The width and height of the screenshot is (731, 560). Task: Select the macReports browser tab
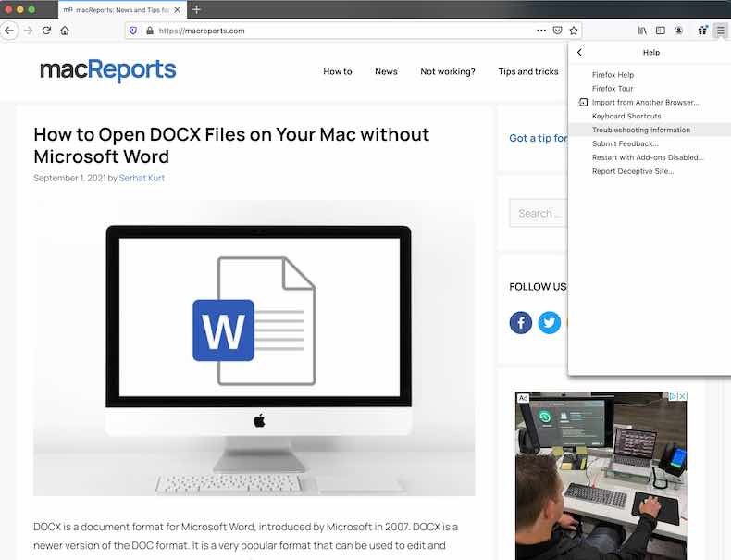(x=122, y=10)
